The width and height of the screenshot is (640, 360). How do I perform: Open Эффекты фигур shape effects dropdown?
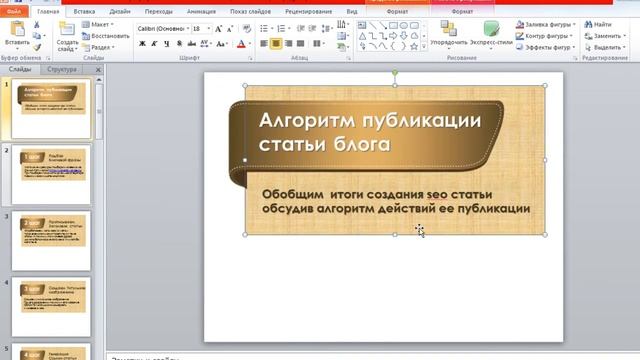tap(546, 47)
